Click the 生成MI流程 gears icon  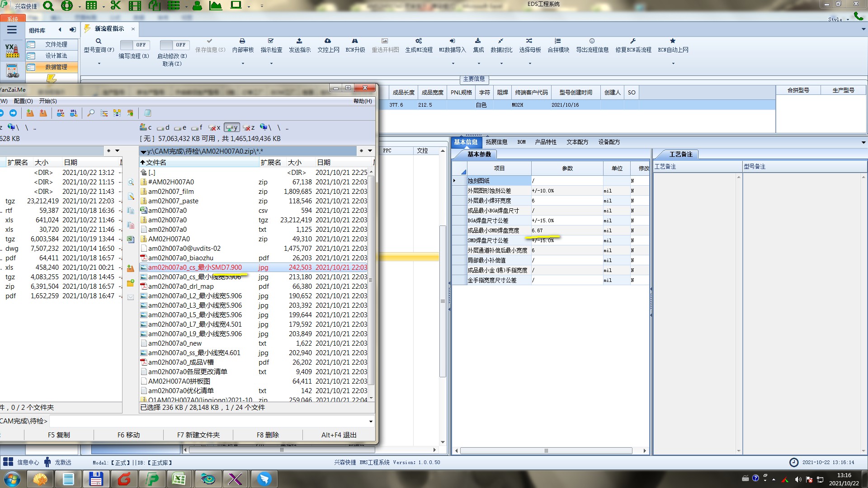(x=419, y=41)
